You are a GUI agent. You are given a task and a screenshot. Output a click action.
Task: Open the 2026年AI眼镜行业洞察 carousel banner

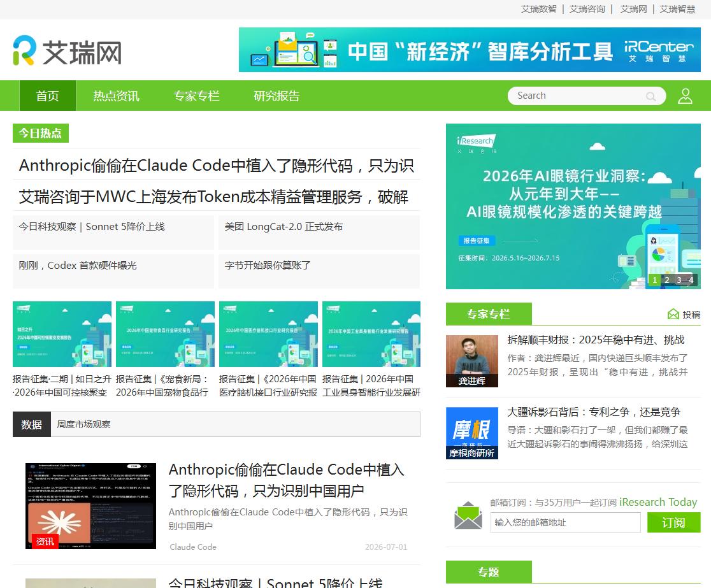coord(573,206)
